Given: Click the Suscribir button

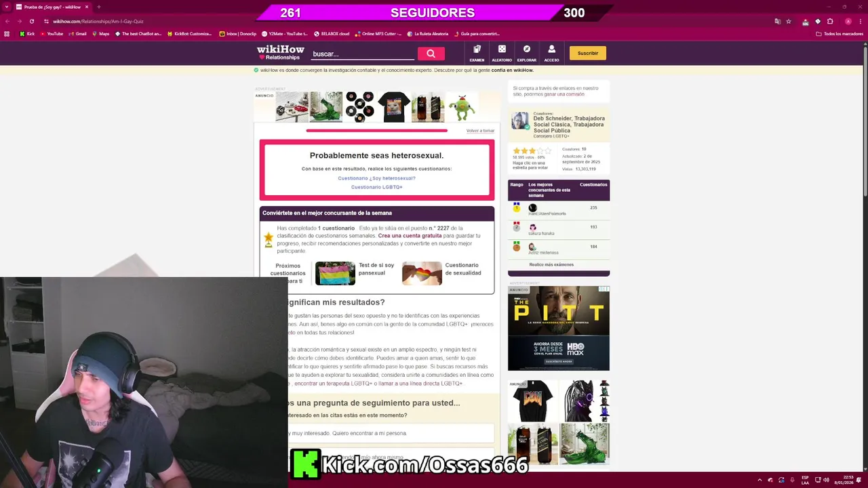Looking at the screenshot, I should tap(588, 53).
